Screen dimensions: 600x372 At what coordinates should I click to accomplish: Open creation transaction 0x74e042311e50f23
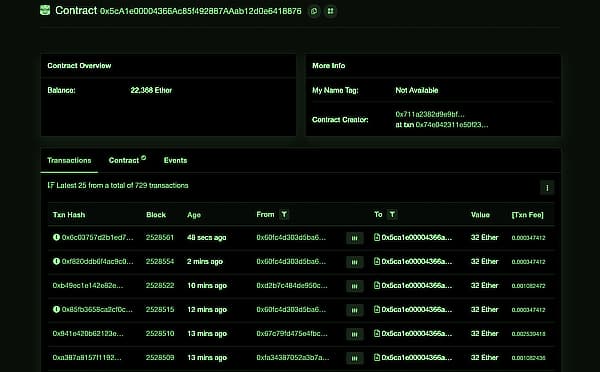tap(452, 125)
